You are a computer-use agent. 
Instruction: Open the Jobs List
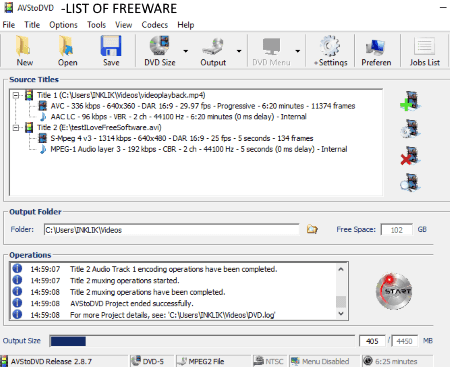424,51
